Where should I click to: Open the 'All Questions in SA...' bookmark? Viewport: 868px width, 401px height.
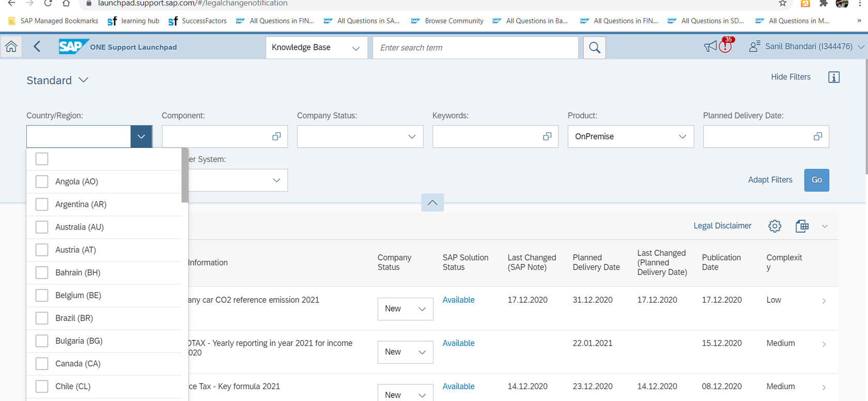tap(362, 21)
